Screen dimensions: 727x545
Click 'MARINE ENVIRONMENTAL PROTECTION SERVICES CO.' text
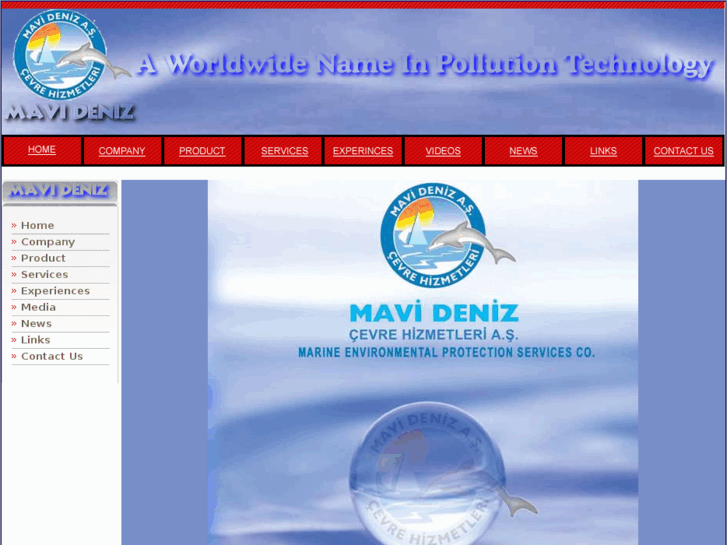446,353
